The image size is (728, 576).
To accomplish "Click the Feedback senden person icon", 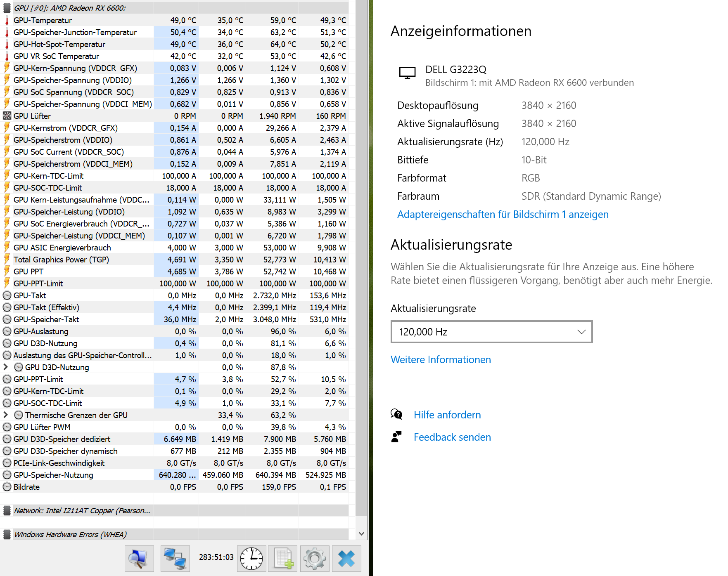I will coord(396,437).
